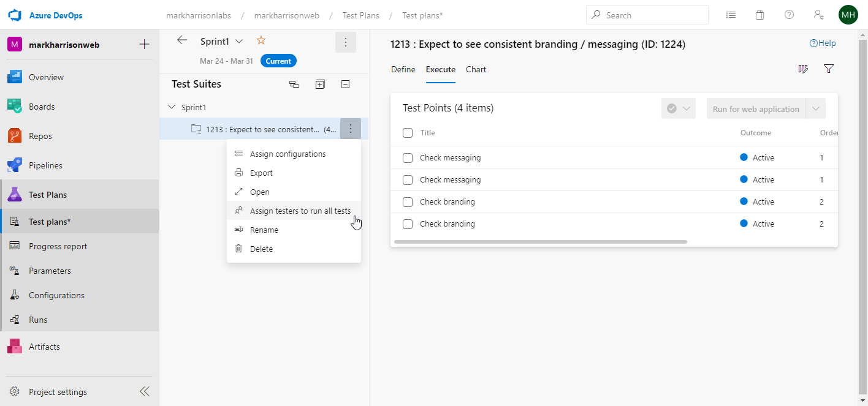Open user settings icon in header

point(818,15)
